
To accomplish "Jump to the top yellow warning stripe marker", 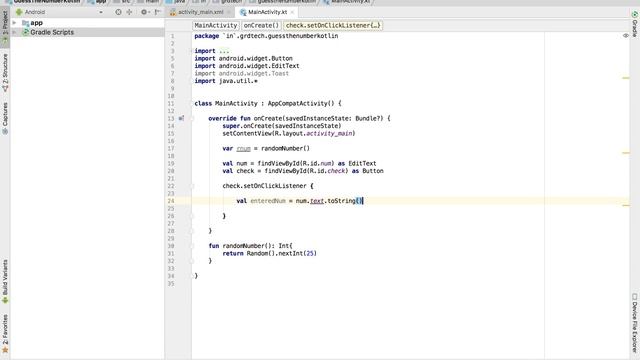I will point(625,78).
